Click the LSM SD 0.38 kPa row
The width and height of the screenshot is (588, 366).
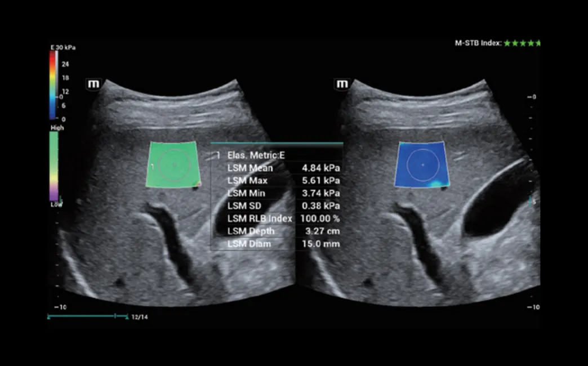[x=276, y=206]
